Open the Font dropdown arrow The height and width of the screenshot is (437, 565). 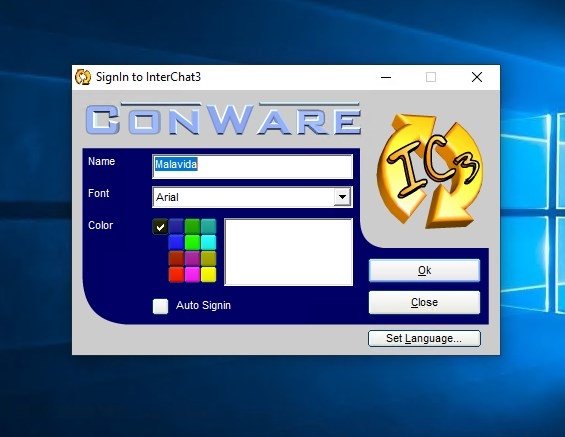coord(342,197)
